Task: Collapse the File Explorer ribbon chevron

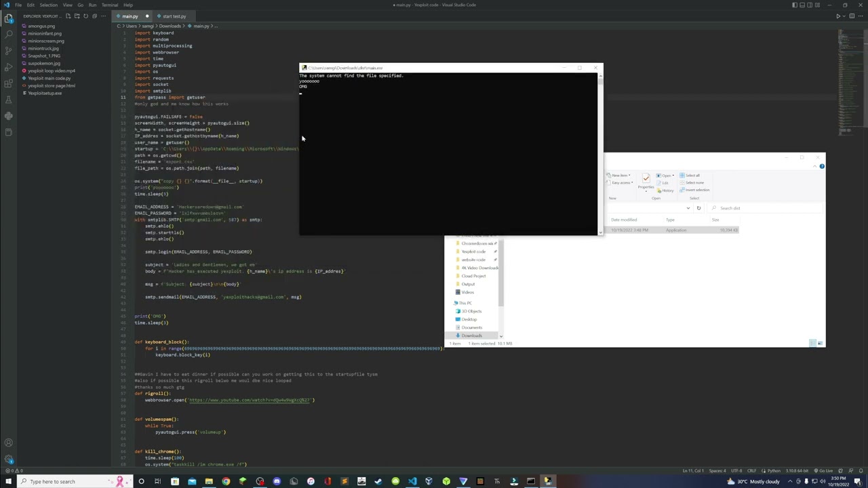Action: click(814, 166)
